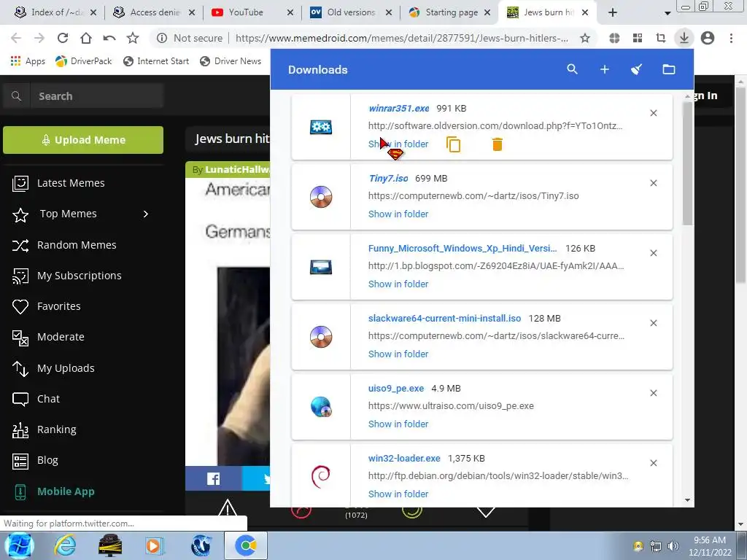This screenshot has height=560, width=747.
Task: Click the browser downloads toolbar button
Action: click(684, 38)
